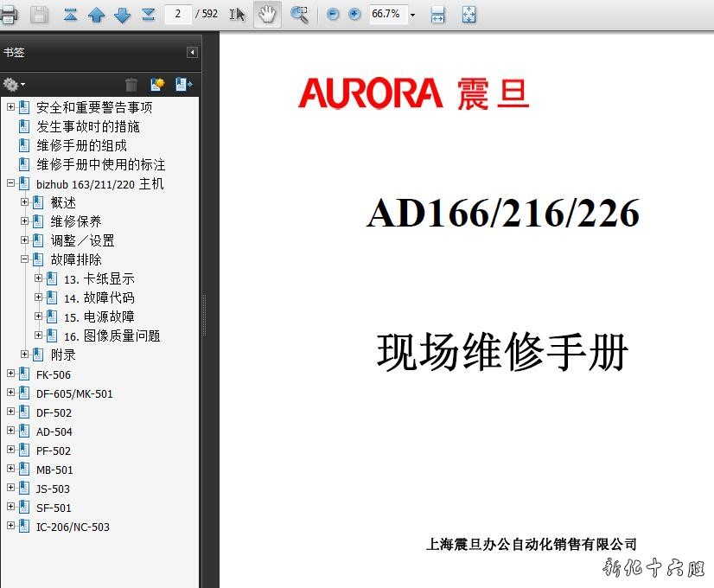The height and width of the screenshot is (588, 714).
Task: Zoom in with the plus button
Action: [354, 15]
